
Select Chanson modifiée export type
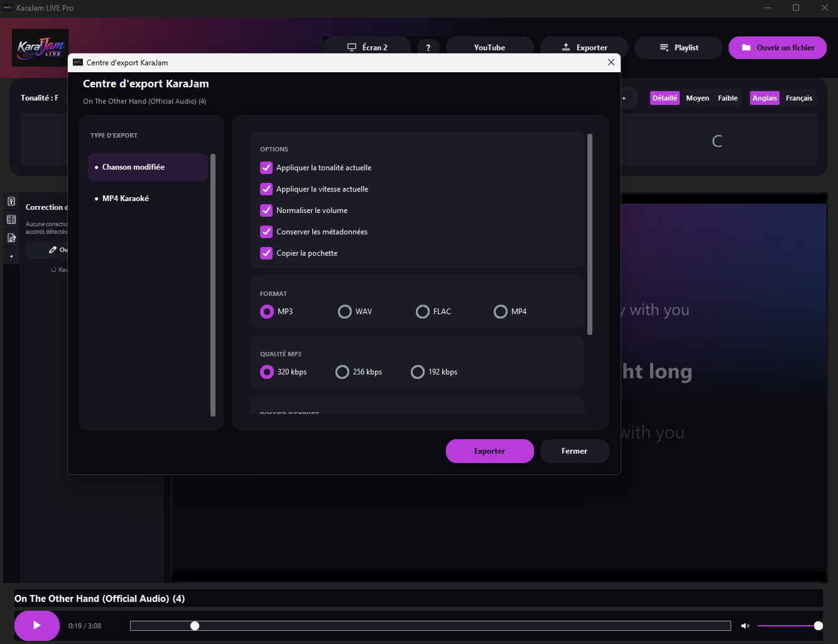(x=148, y=167)
